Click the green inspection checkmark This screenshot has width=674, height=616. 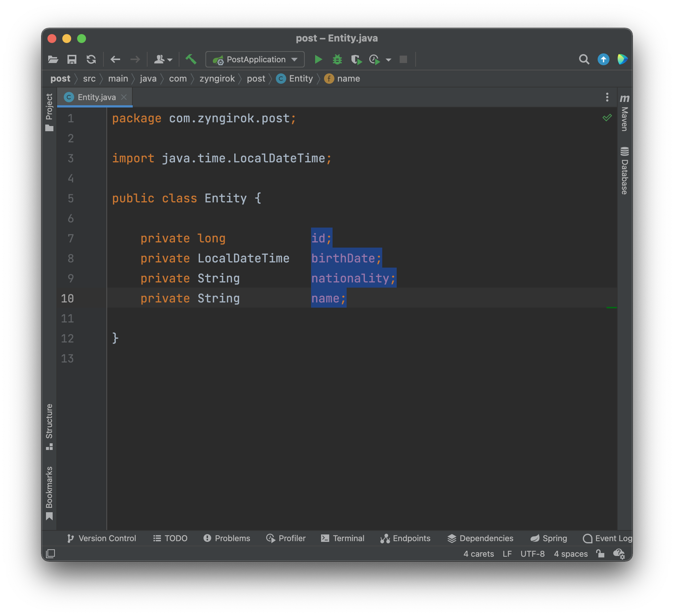(607, 118)
